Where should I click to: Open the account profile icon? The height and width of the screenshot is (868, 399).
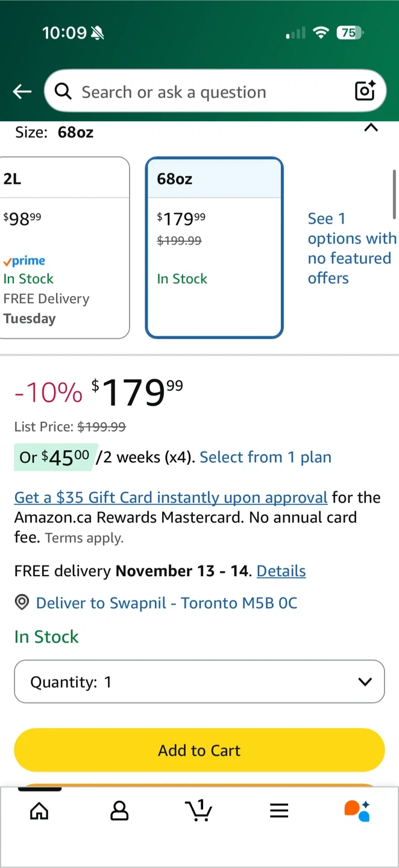coord(119,811)
